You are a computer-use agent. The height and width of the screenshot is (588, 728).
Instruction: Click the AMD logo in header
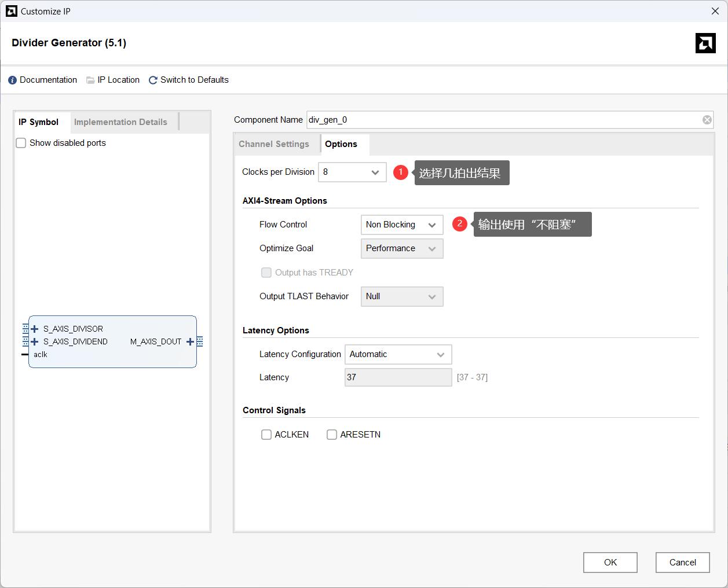[705, 43]
